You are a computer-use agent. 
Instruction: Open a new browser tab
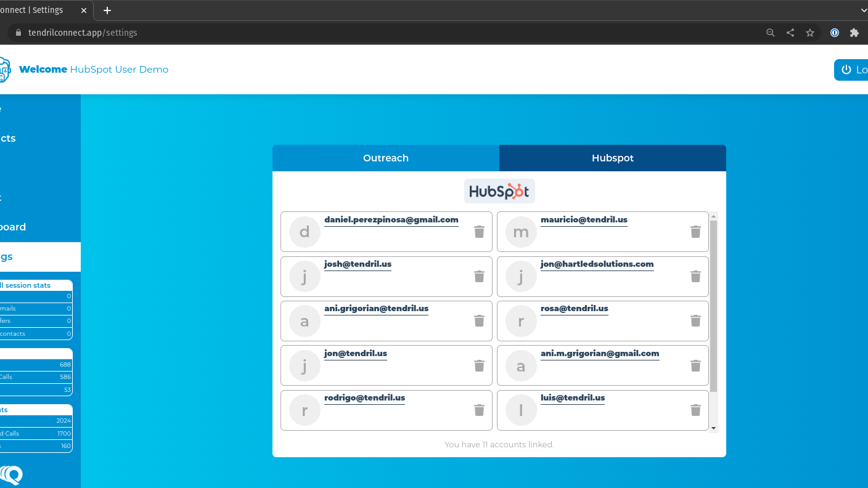click(107, 10)
